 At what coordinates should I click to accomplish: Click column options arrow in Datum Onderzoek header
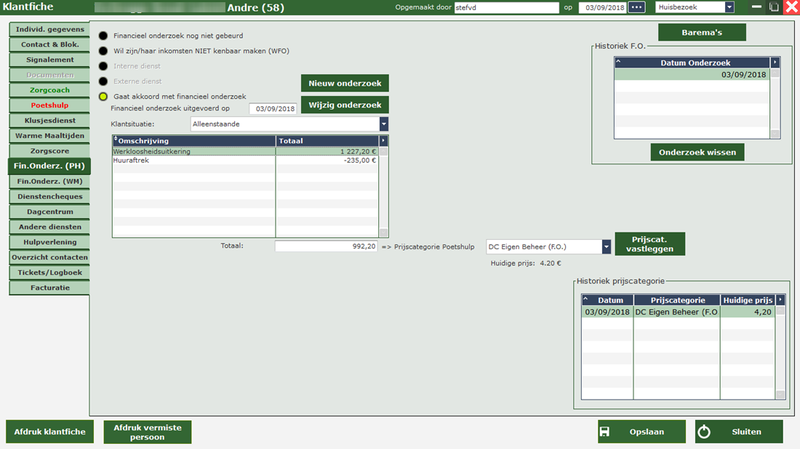click(775, 62)
